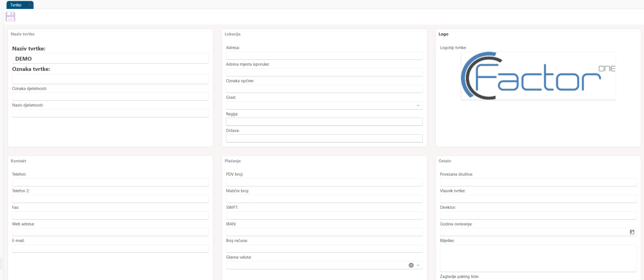Viewport: 644px width, 280px height.
Task: Click the Matični broj input field
Action: (324, 199)
